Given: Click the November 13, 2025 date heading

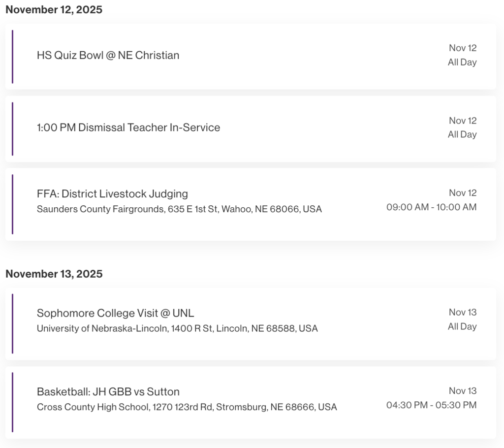Looking at the screenshot, I should tap(54, 274).
